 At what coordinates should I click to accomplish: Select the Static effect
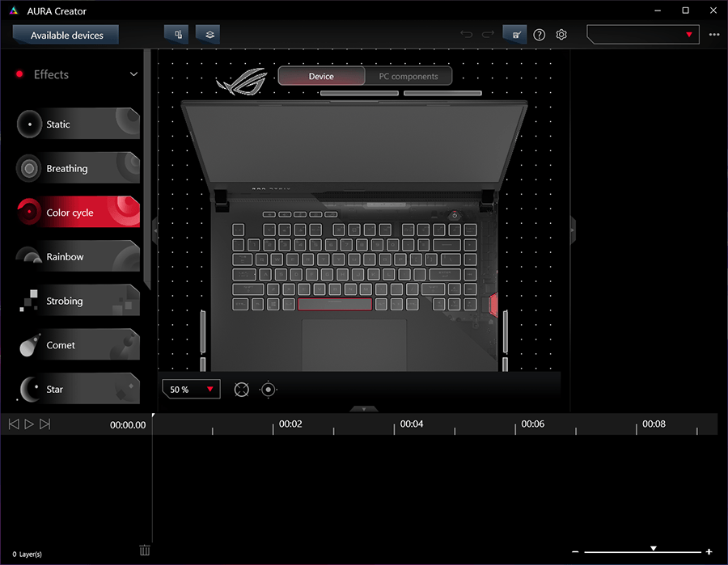[78, 124]
